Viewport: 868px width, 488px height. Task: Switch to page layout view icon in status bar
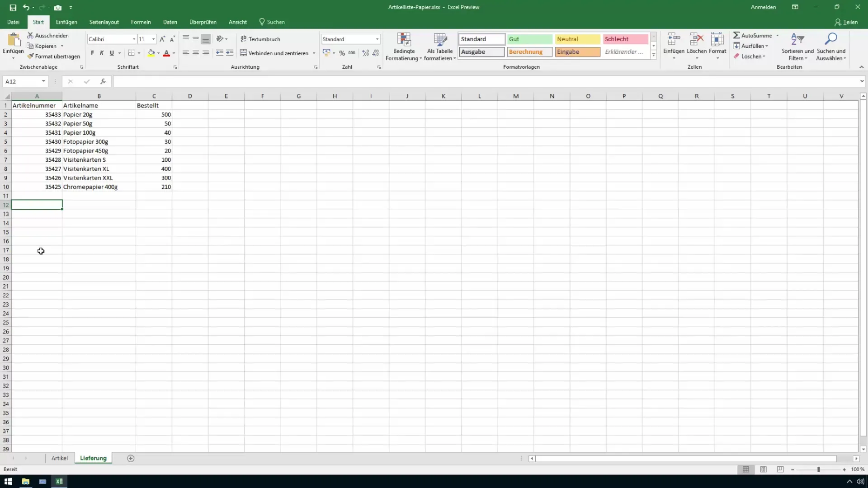tap(763, 469)
